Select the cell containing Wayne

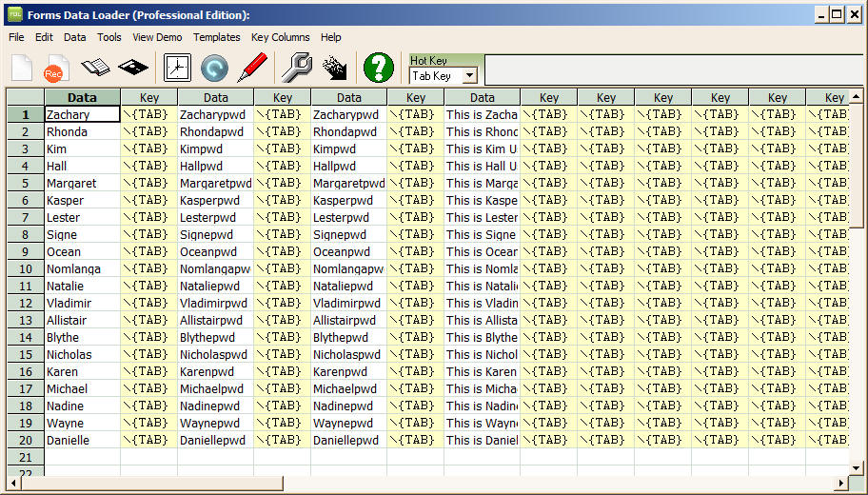[x=82, y=424]
